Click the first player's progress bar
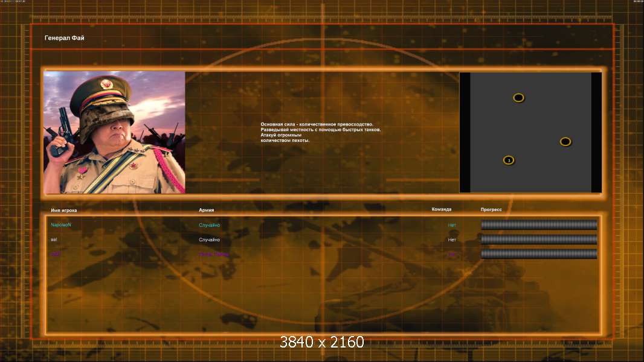 point(539,224)
